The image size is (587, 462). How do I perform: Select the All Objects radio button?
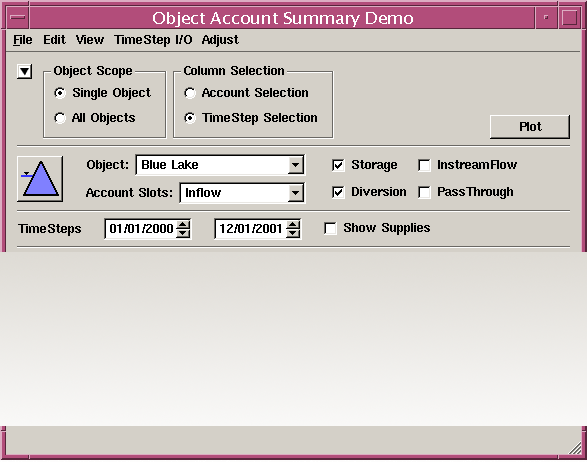tap(60, 118)
